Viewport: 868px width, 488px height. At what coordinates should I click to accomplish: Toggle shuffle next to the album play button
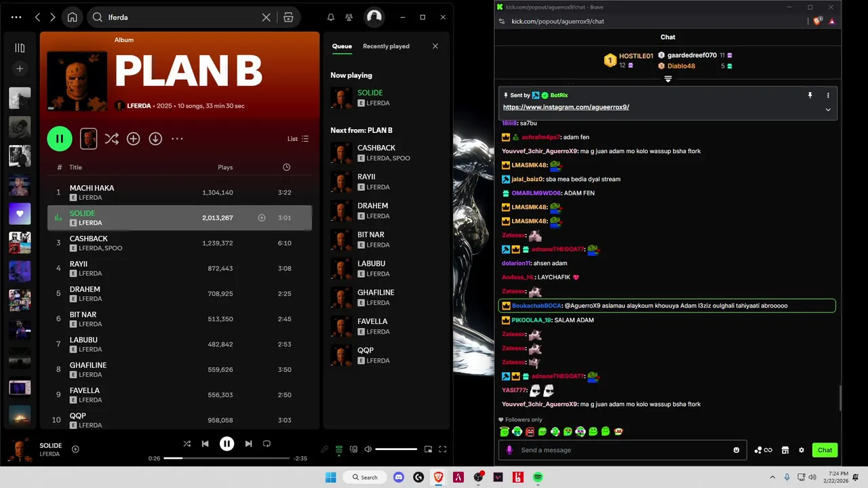pyautogui.click(x=112, y=139)
